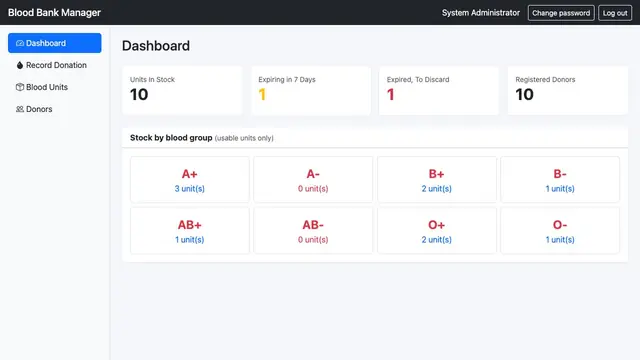Click the Dashboard gauge icon in sidebar
This screenshot has height=360, width=640.
(x=20, y=43)
